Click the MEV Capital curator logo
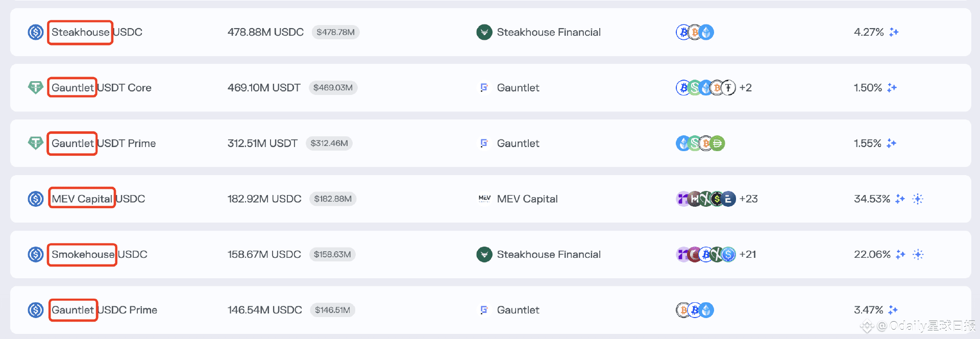The height and width of the screenshot is (339, 980). (484, 199)
